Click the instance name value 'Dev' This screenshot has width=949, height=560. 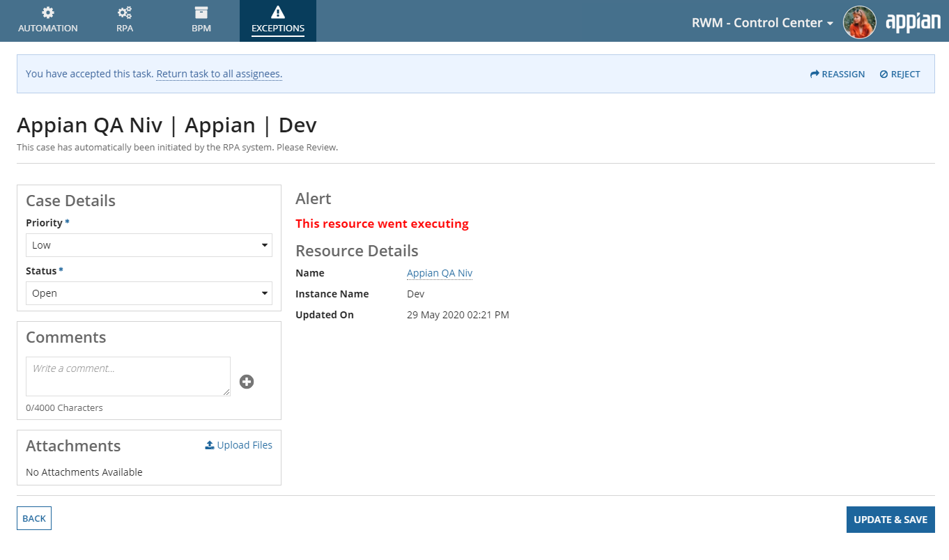(x=415, y=294)
